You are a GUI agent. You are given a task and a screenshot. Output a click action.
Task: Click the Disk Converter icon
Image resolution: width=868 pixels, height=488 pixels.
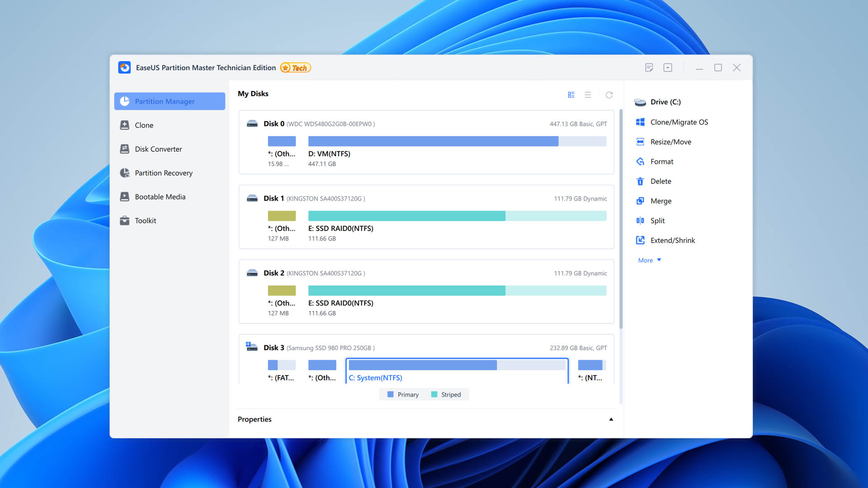124,149
